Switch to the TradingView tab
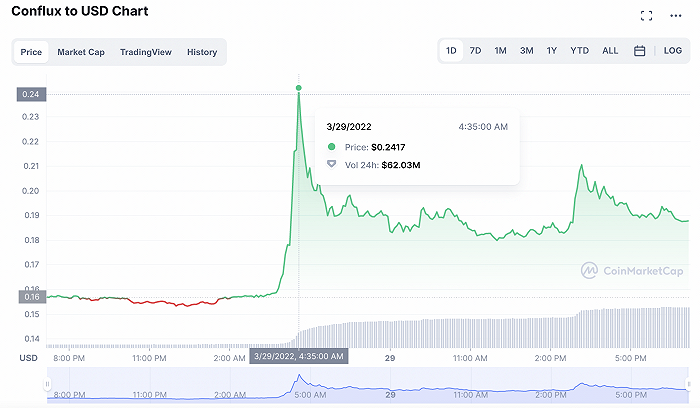This screenshot has height=408, width=700. pos(146,52)
